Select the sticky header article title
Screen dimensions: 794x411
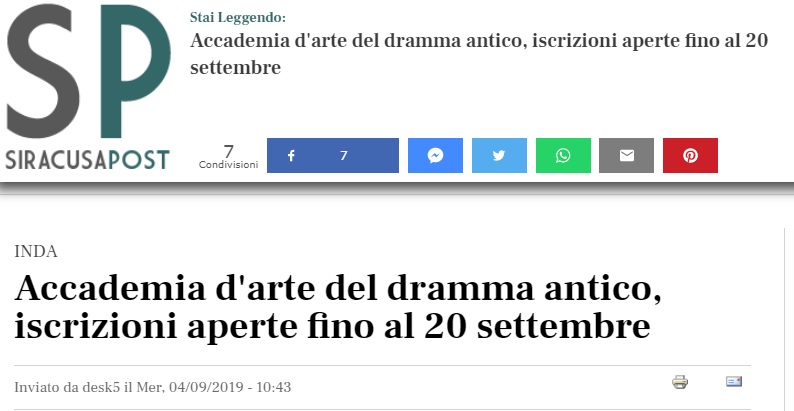[479, 54]
